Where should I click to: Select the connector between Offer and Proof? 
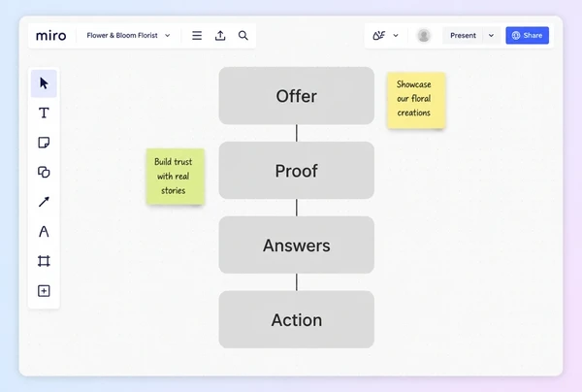[x=297, y=133]
